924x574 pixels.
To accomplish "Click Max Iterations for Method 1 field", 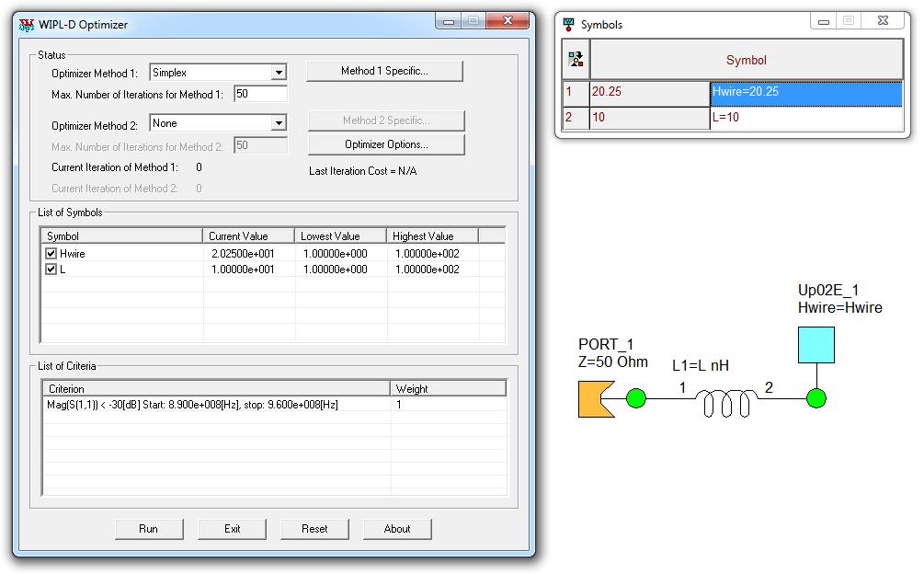I will pos(260,94).
